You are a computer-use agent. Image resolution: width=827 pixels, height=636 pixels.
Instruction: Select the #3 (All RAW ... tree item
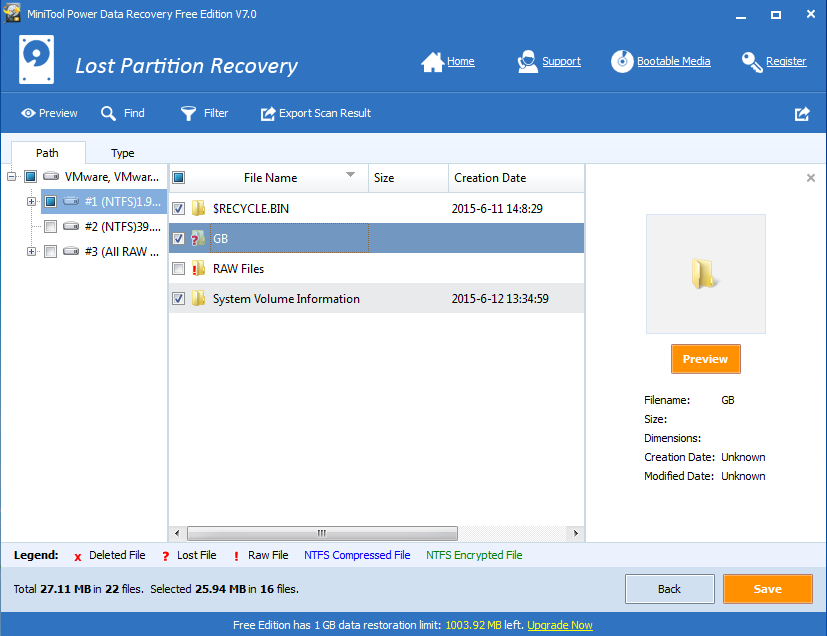pos(122,252)
